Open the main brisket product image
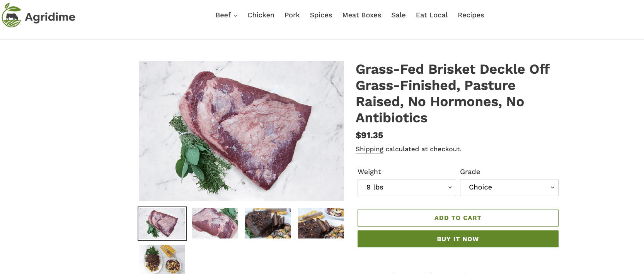The height and width of the screenshot is (274, 644). [x=241, y=131]
